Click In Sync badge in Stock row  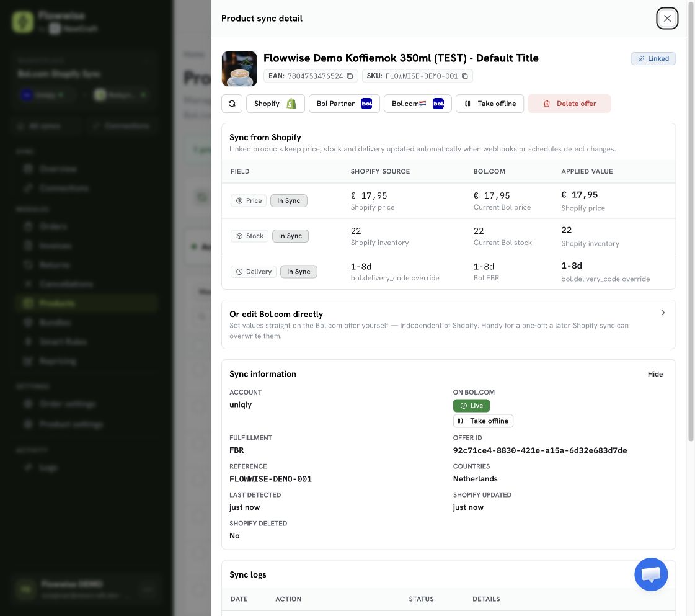click(x=290, y=236)
